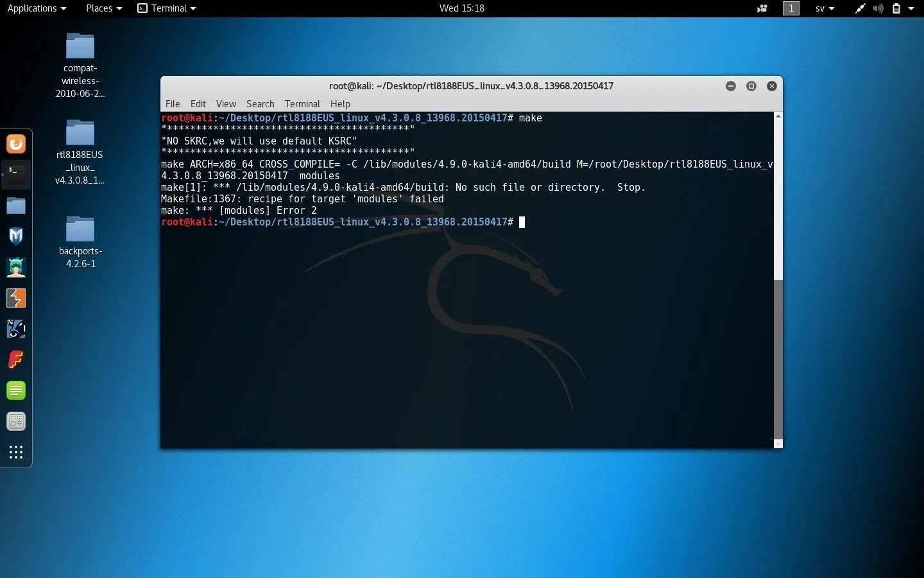924x578 pixels.
Task: Open the sv keyboard layout dropdown
Action: 825,8
